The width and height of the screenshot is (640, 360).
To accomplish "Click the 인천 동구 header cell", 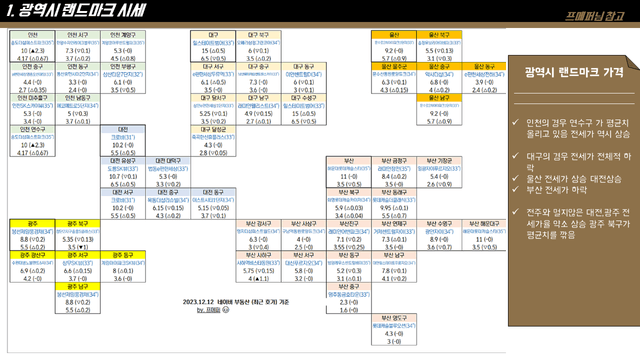I will point(78,67).
